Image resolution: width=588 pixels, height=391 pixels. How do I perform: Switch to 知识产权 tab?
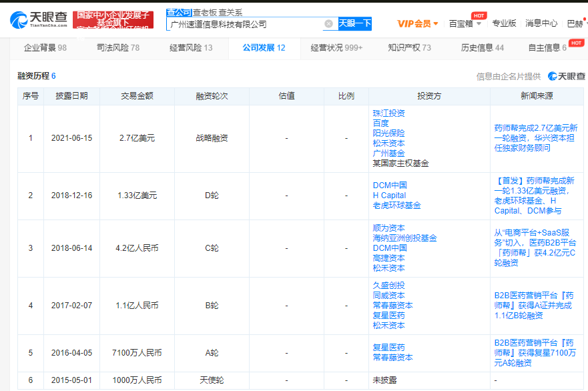pyautogui.click(x=409, y=47)
